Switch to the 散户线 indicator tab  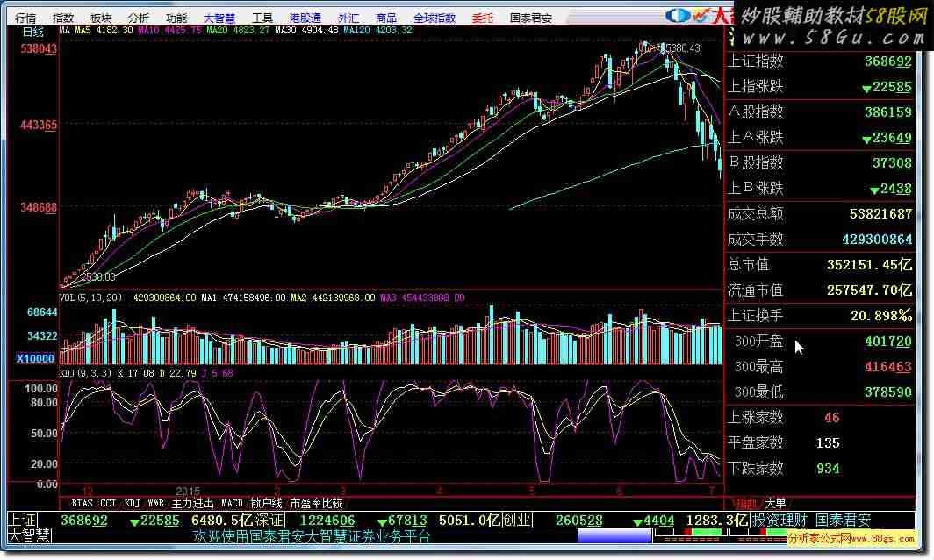tap(266, 504)
